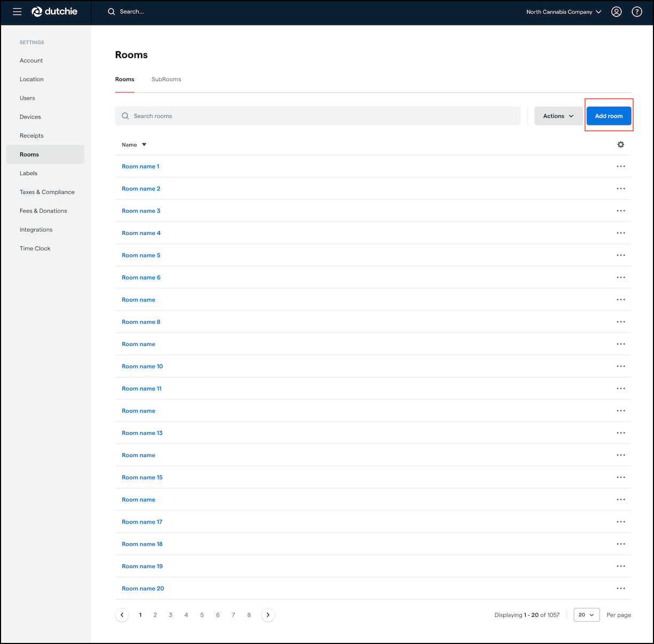Open Users settings in sidebar
This screenshot has height=644, width=654.
tap(27, 98)
